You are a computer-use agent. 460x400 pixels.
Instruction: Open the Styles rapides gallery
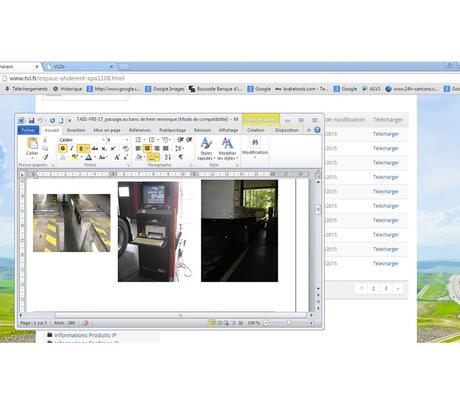(206, 149)
